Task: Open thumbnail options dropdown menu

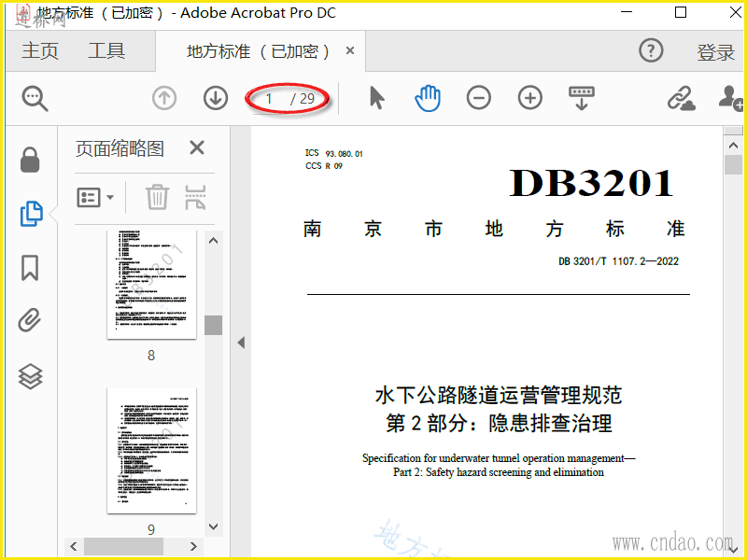Action: pos(95,197)
